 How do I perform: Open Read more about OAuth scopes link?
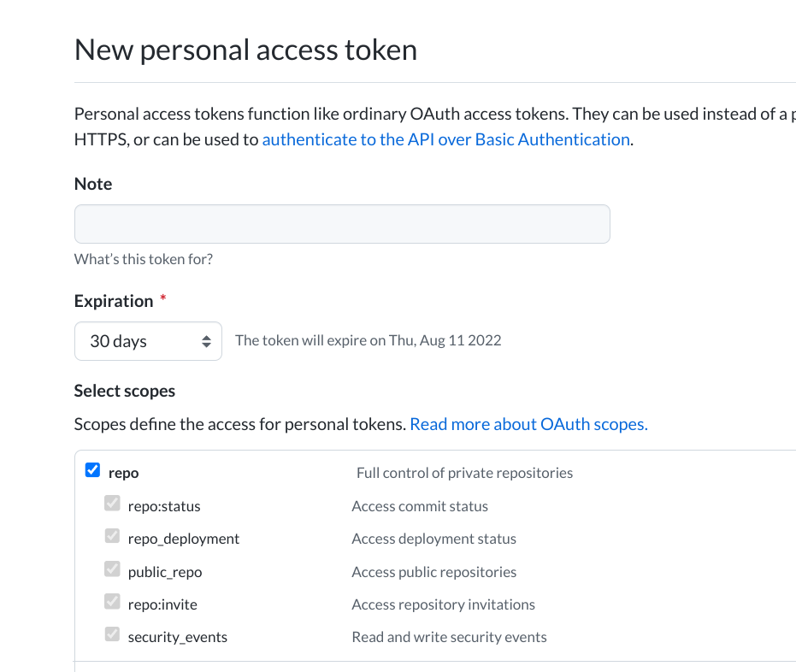(x=528, y=424)
